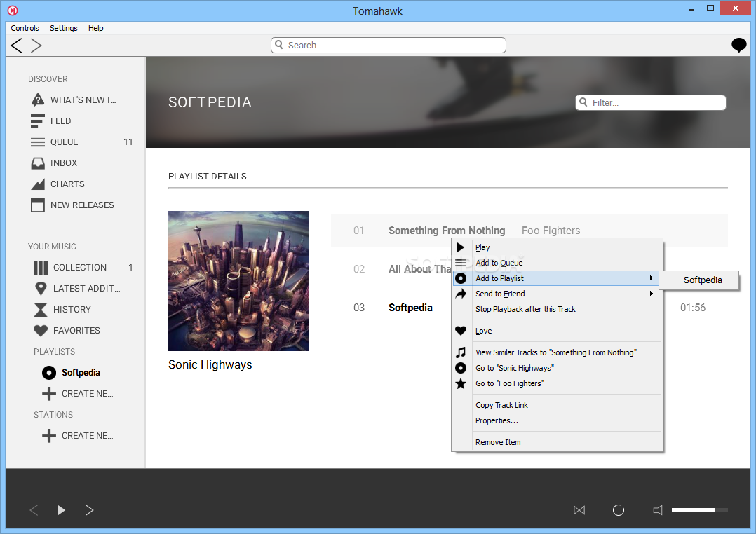This screenshot has width=756, height=534.
Task: Choose Stop Playback after this Track
Action: 557,309
